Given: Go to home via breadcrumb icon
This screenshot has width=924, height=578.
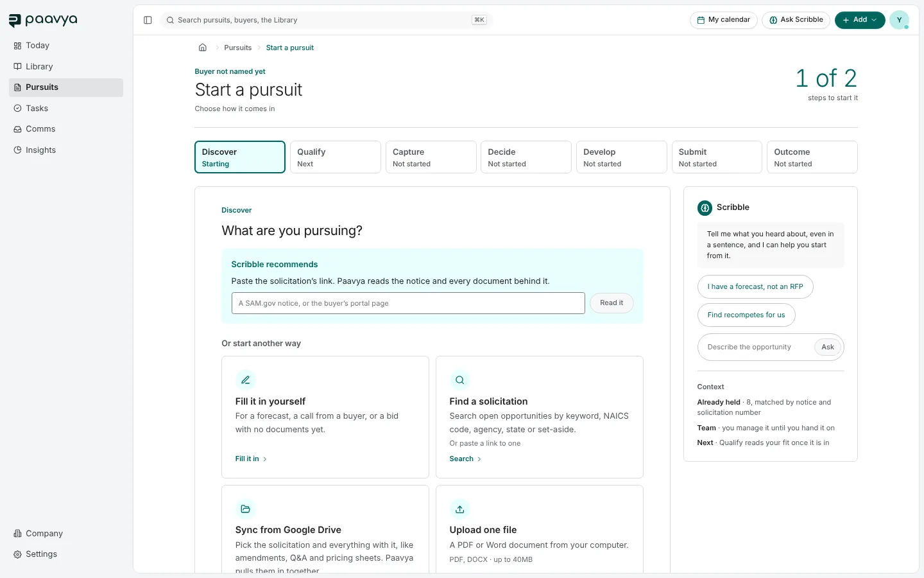Looking at the screenshot, I should pyautogui.click(x=203, y=48).
